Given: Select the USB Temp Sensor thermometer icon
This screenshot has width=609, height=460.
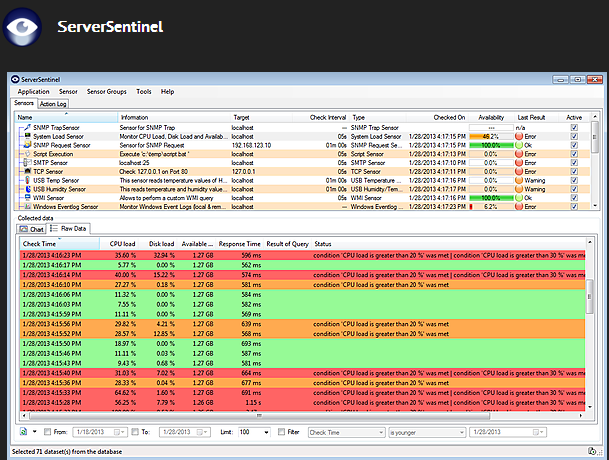Looking at the screenshot, I should click(x=27, y=180).
